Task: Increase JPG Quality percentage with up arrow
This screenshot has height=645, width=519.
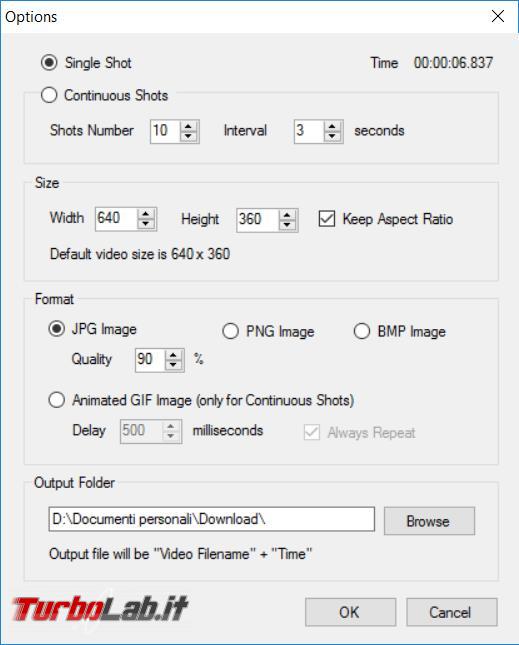Action: pyautogui.click(x=174, y=355)
